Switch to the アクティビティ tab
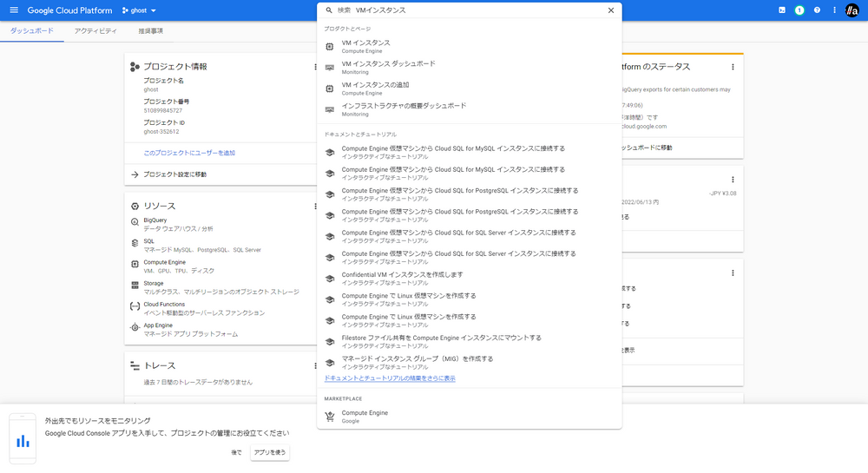868x473 pixels. pyautogui.click(x=95, y=31)
